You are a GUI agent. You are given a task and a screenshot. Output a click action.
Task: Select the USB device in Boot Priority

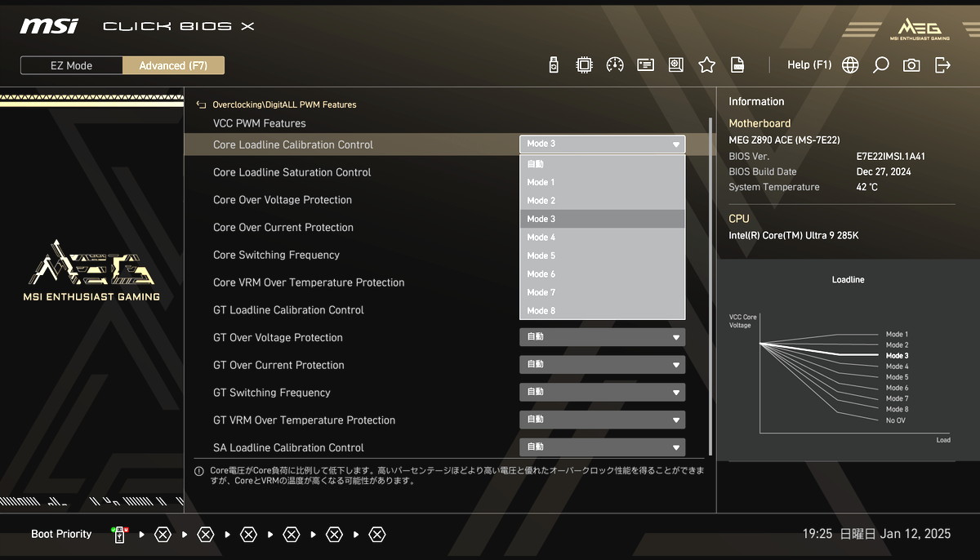click(119, 535)
